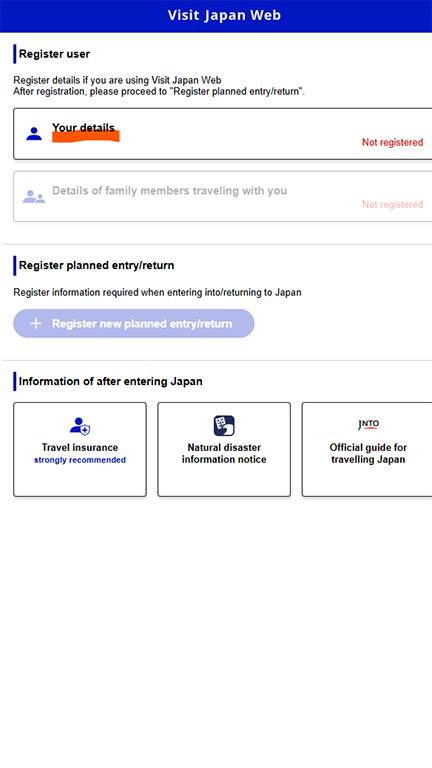The image size is (432, 768).
Task: Open Natural disaster information notice text
Action: pos(224,453)
